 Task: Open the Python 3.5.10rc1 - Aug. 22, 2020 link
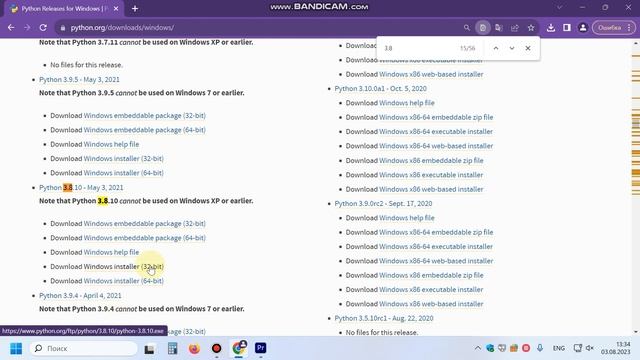pos(384,318)
